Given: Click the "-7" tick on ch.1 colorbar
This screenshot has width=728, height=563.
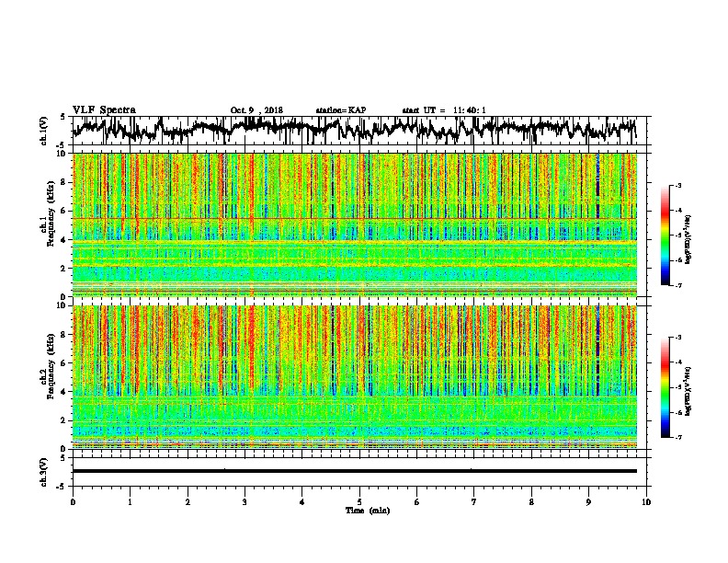Looking at the screenshot, I should pyautogui.click(x=678, y=285).
